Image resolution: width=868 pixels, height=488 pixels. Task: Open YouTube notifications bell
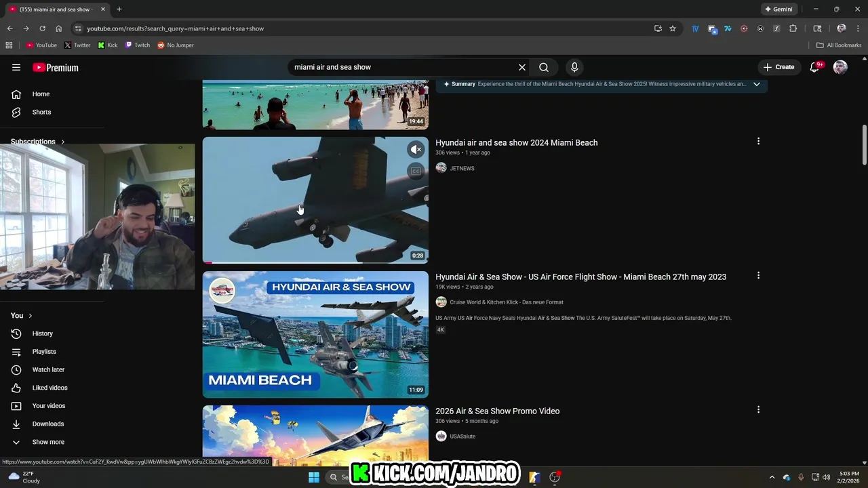(816, 66)
